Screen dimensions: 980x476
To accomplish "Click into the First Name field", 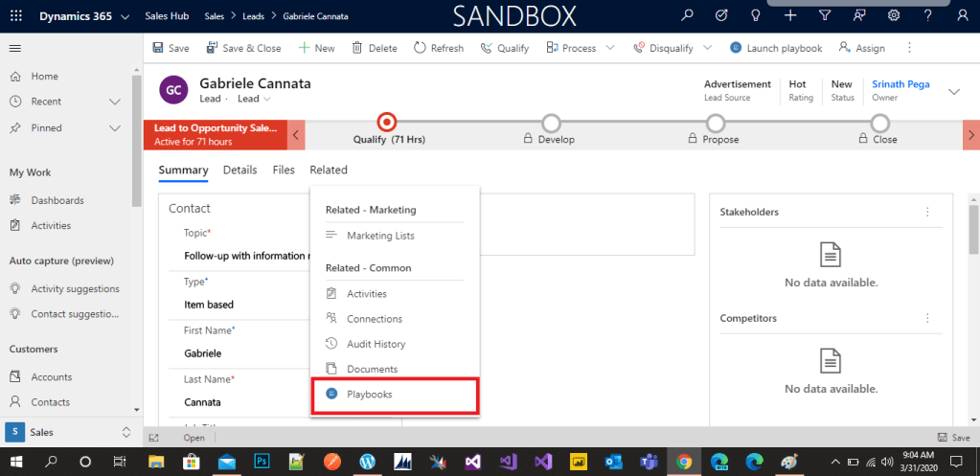I will pos(244,352).
